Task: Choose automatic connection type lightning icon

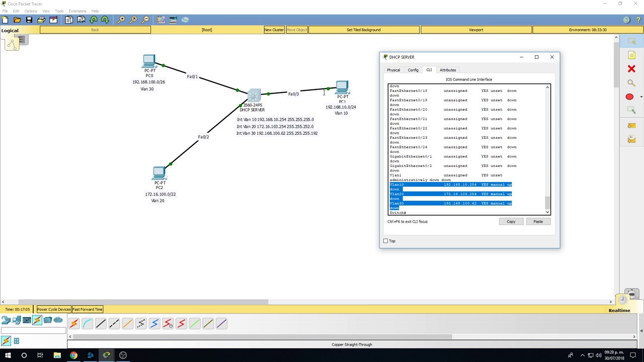Action: coord(74,324)
